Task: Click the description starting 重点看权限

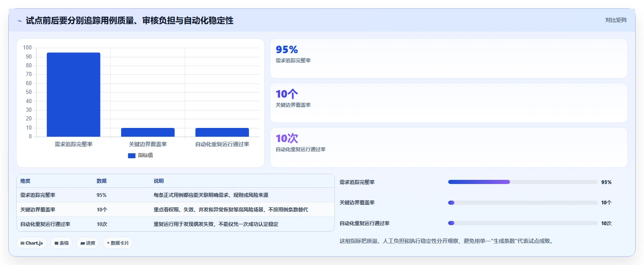Action: tap(231, 210)
